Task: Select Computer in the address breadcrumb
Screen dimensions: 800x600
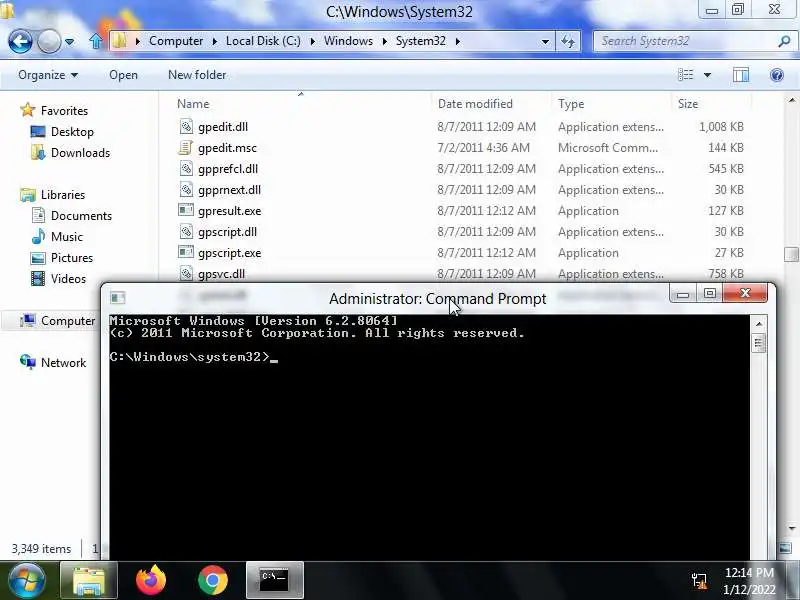Action: pos(176,41)
